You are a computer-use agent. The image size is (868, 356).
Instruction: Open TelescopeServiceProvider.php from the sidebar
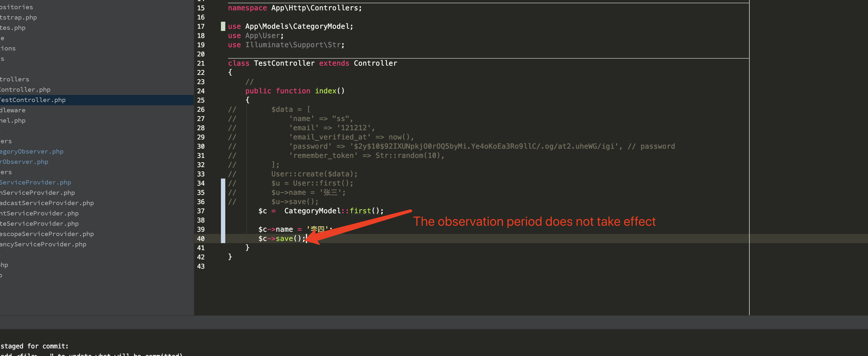coord(47,234)
